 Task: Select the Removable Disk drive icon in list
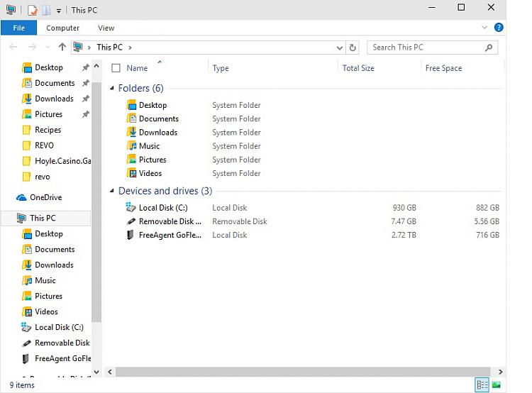[131, 221]
